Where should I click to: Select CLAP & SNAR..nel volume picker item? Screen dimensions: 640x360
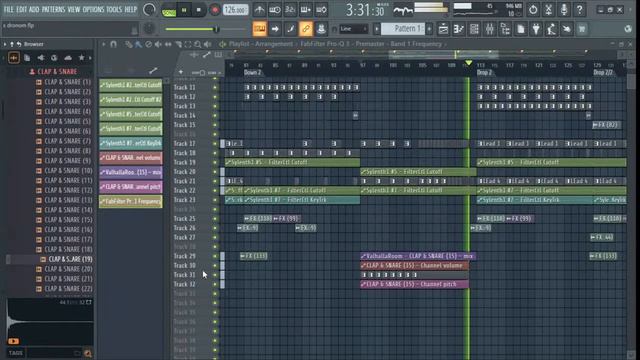[131, 158]
